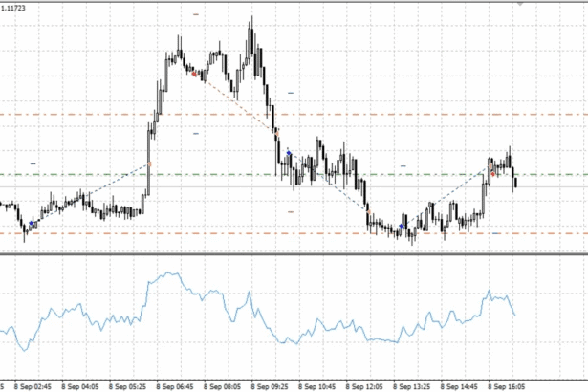Viewport: 588px width, 392px height.
Task: Select the lower orange dash-dot horizontal line
Action: point(294,233)
